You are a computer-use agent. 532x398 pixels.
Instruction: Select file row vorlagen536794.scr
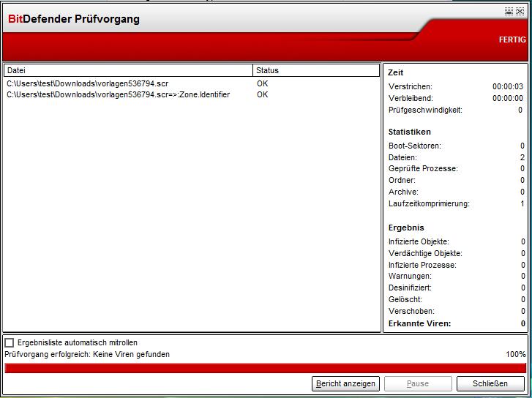[88, 83]
